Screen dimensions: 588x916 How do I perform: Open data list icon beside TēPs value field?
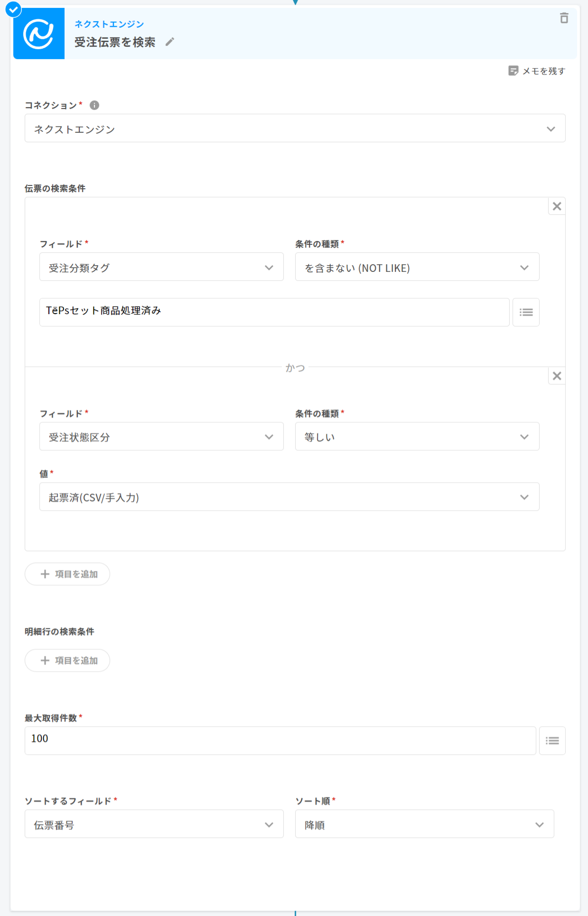pos(526,313)
